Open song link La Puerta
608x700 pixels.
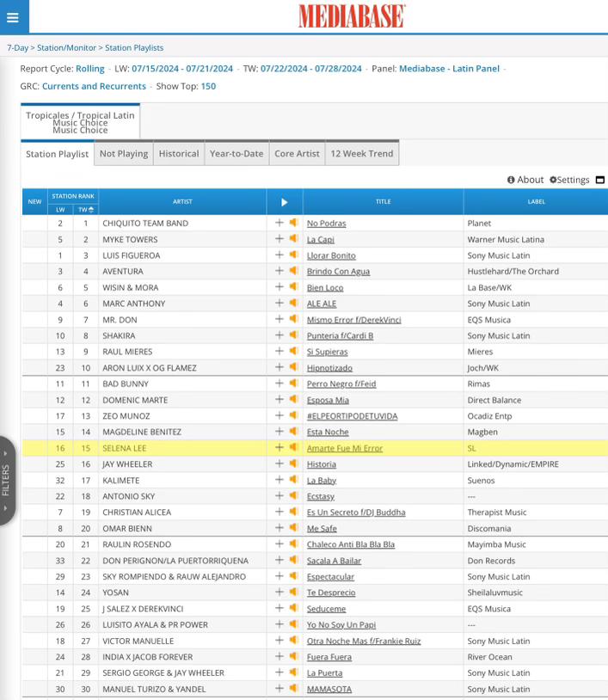[324, 673]
